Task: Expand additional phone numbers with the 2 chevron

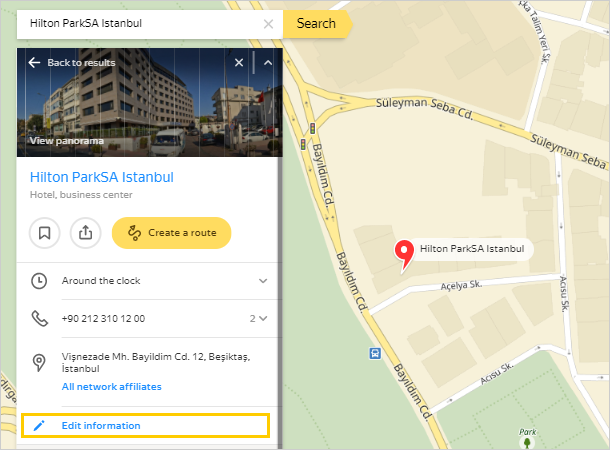Action: pyautogui.click(x=259, y=319)
